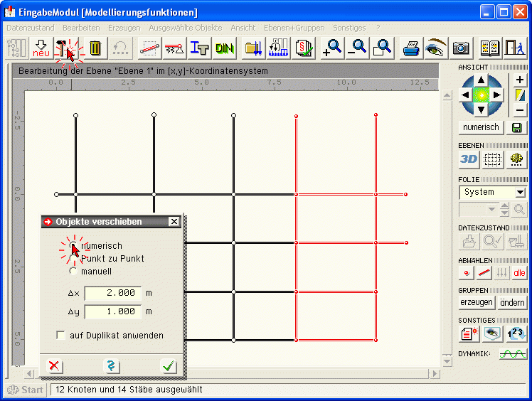Switch to 3D view
The image size is (532, 401).
(469, 159)
